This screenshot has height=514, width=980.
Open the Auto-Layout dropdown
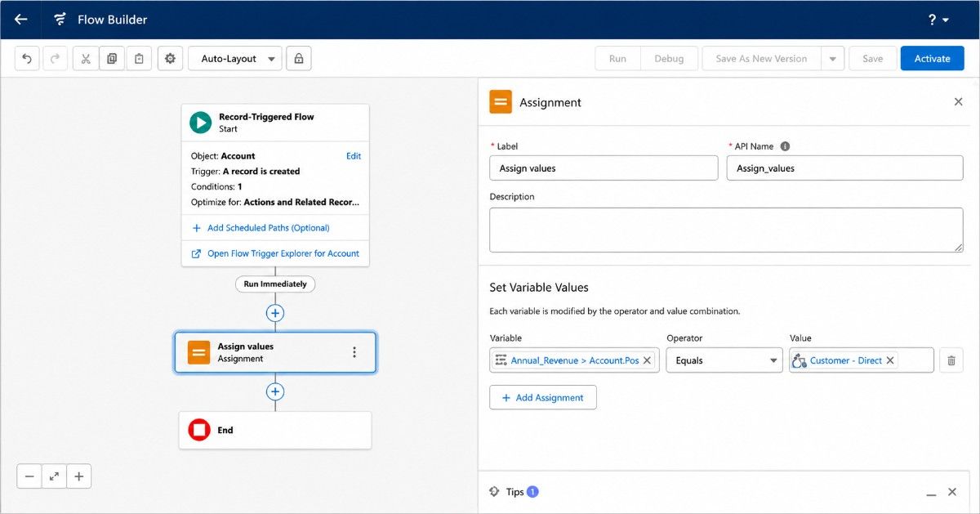235,59
